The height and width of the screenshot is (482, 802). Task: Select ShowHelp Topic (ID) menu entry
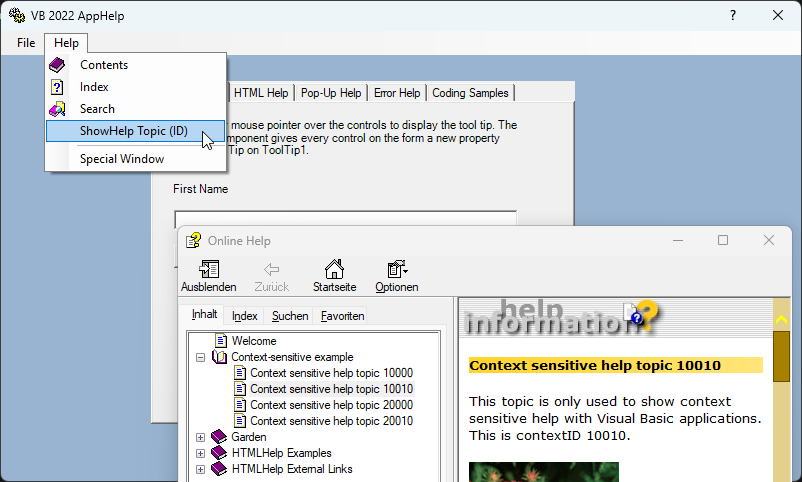133,131
